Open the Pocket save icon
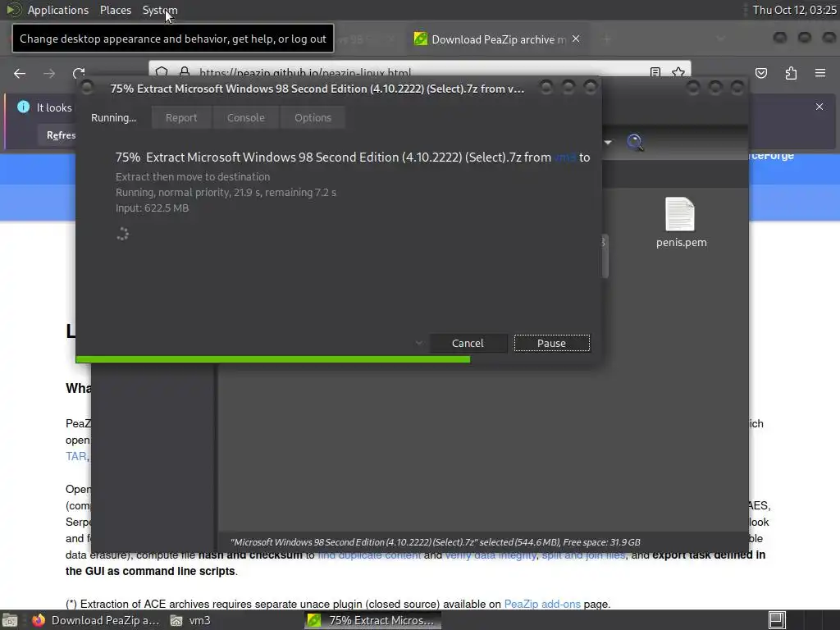Viewport: 840px width, 630px height. tap(761, 73)
